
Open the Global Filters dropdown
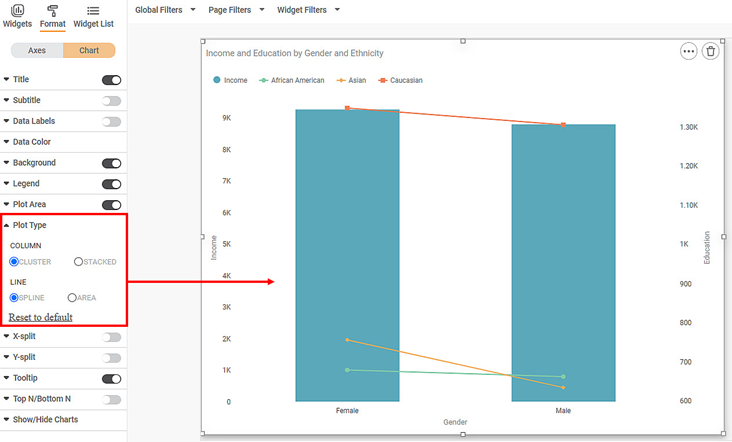pos(165,10)
